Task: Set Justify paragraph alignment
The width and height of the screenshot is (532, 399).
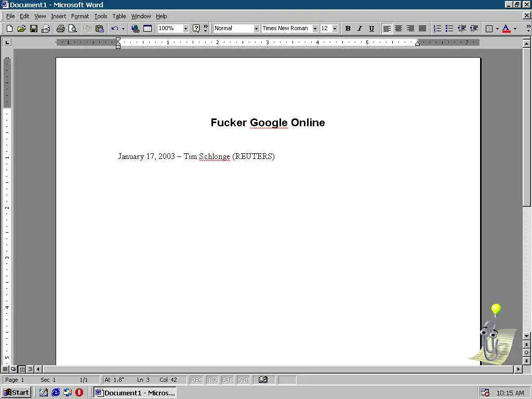Action: 422,29
